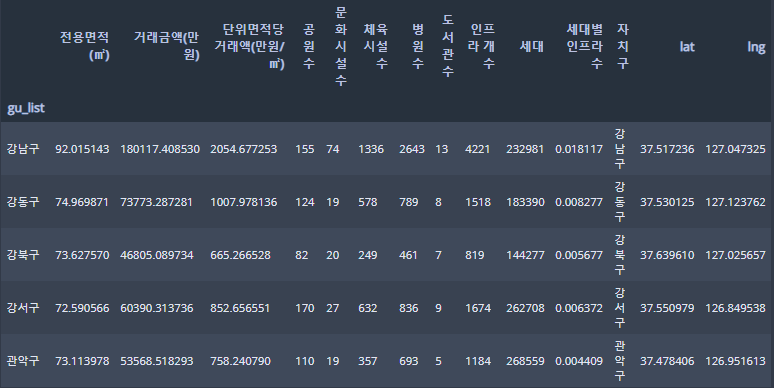Click 강남구 latitude 37.517236
Viewport: 774px width, 388px height.
(667, 149)
